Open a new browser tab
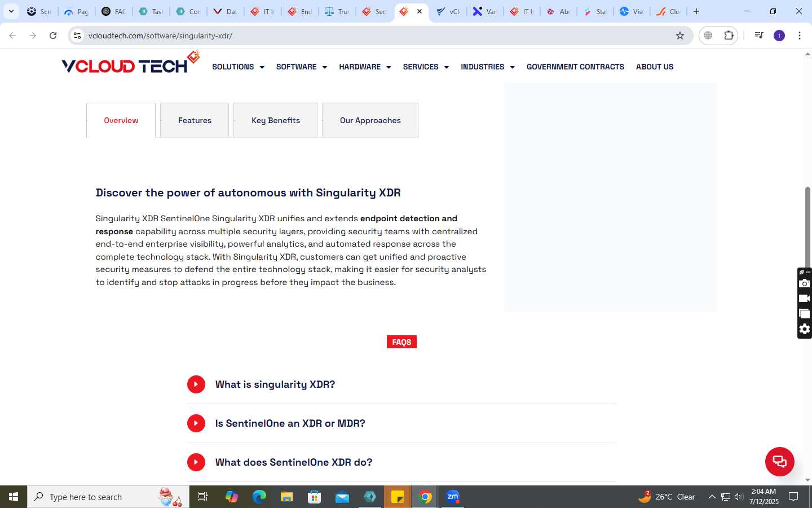This screenshot has width=812, height=508. 696,11
